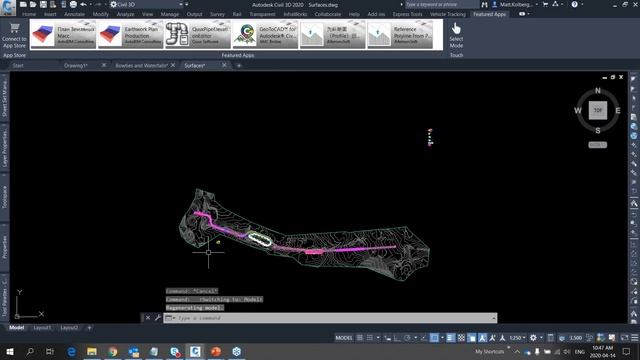
Task: Open the Analyze ribbon tab
Action: click(125, 14)
